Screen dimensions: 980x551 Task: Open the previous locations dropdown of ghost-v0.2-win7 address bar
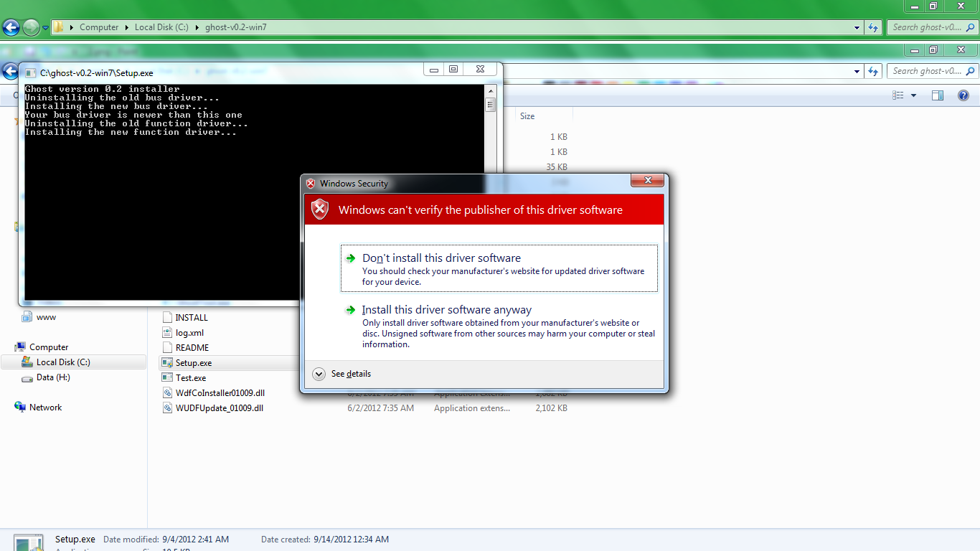pyautogui.click(x=857, y=28)
